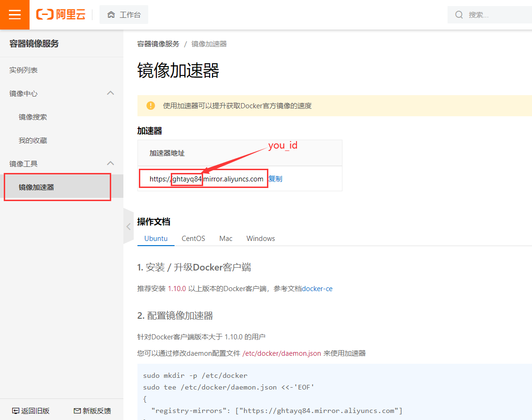Open 镜像搜索 in the sidebar

pos(33,117)
